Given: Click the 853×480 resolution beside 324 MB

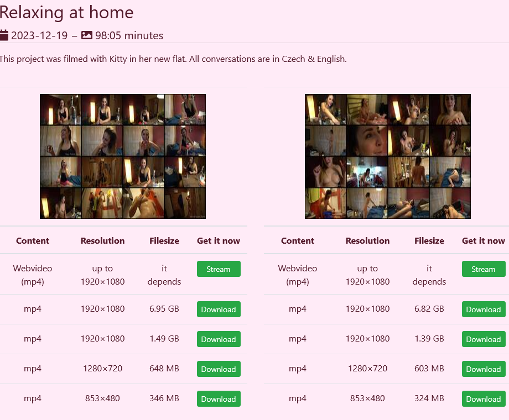Looking at the screenshot, I should pyautogui.click(x=367, y=398).
